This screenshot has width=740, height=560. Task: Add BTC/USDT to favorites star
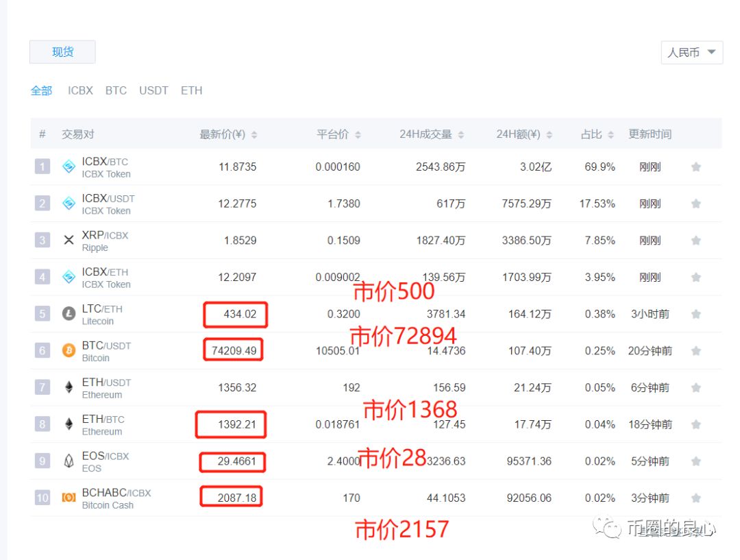[x=695, y=351]
